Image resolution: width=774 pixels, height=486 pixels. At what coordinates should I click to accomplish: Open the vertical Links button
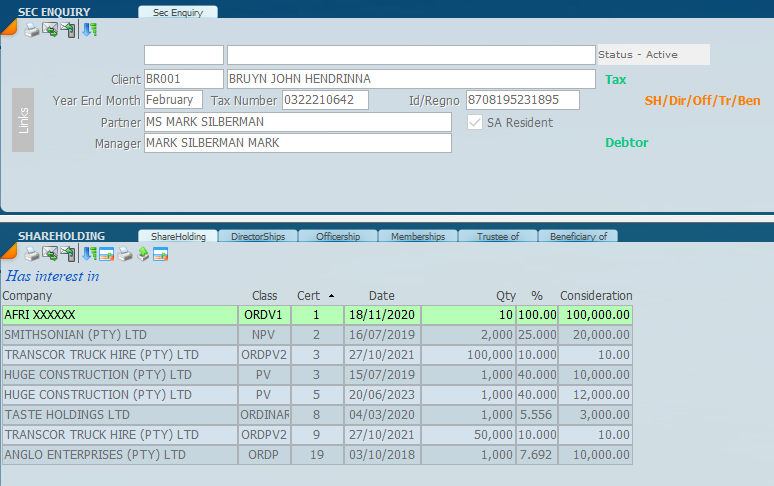23,120
